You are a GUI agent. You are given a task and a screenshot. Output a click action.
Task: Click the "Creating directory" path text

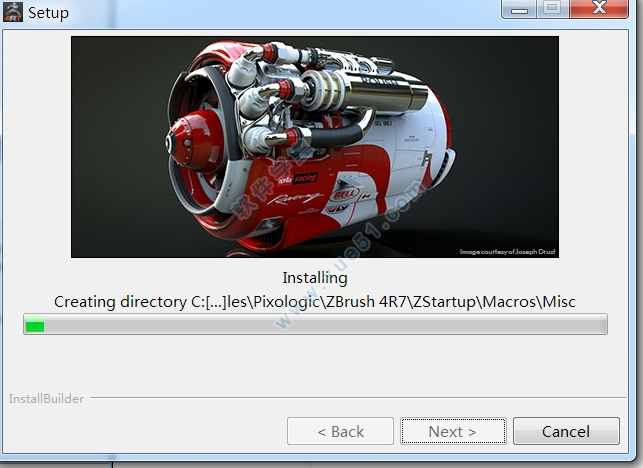tap(314, 301)
